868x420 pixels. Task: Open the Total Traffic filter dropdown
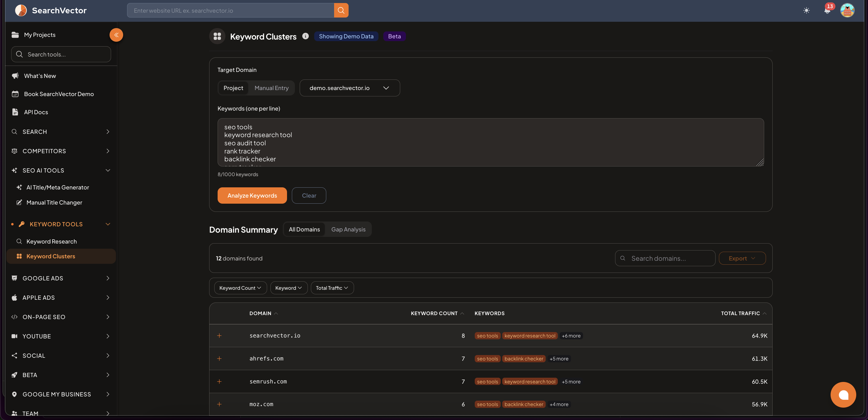tap(332, 288)
